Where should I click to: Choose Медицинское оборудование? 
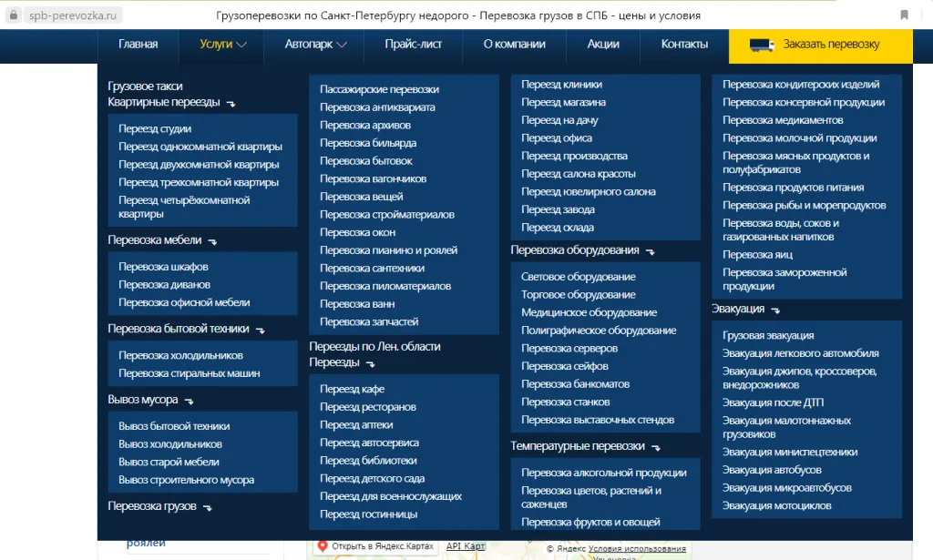(x=589, y=312)
